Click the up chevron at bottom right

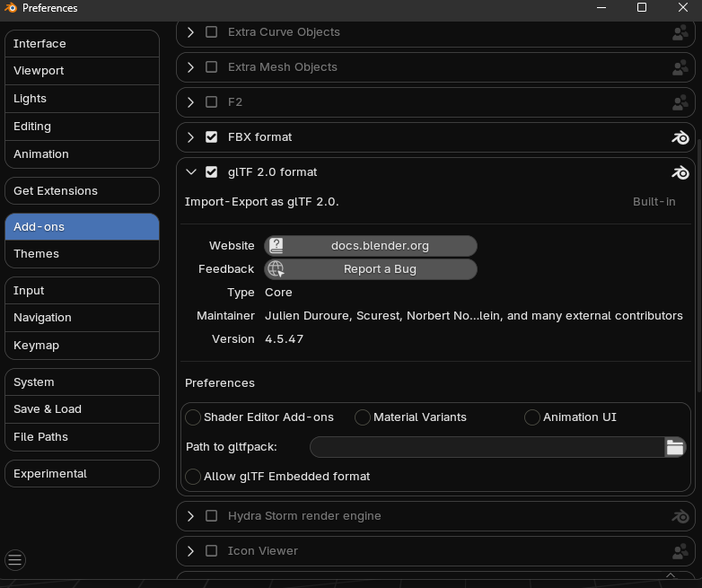(671, 575)
